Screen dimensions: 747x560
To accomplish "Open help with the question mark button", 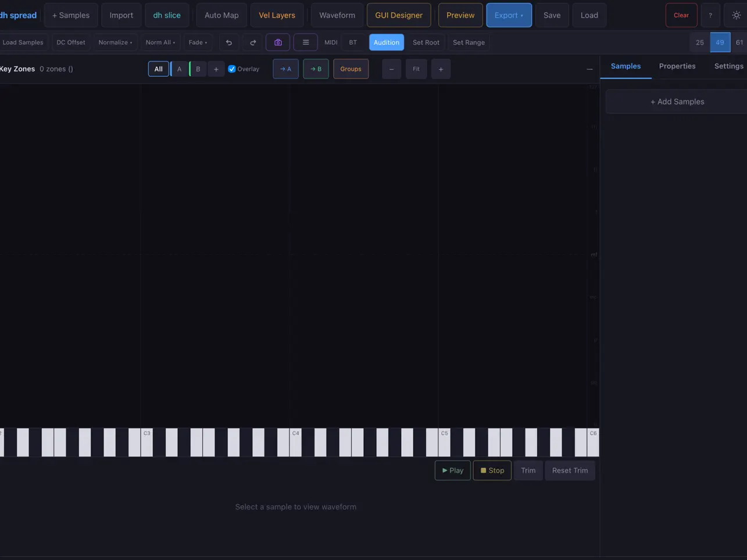I will [710, 15].
